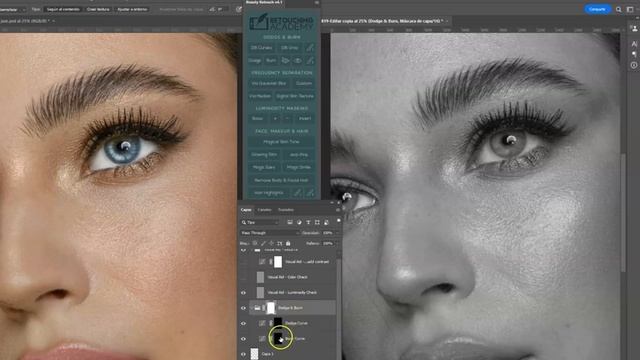Select the brush icon in the DB Curves row

(x=310, y=48)
